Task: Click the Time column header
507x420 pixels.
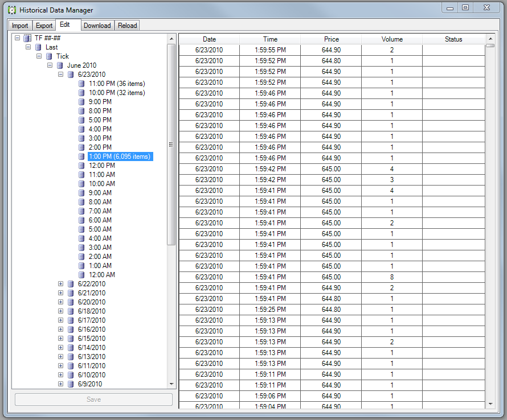Action: click(x=270, y=39)
